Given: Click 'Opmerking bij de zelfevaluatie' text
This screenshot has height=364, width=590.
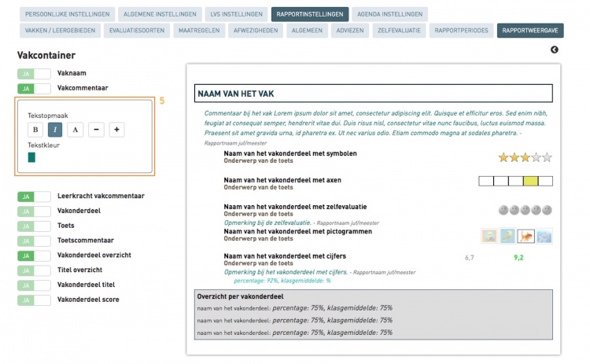Looking at the screenshot, I should pyautogui.click(x=268, y=222).
